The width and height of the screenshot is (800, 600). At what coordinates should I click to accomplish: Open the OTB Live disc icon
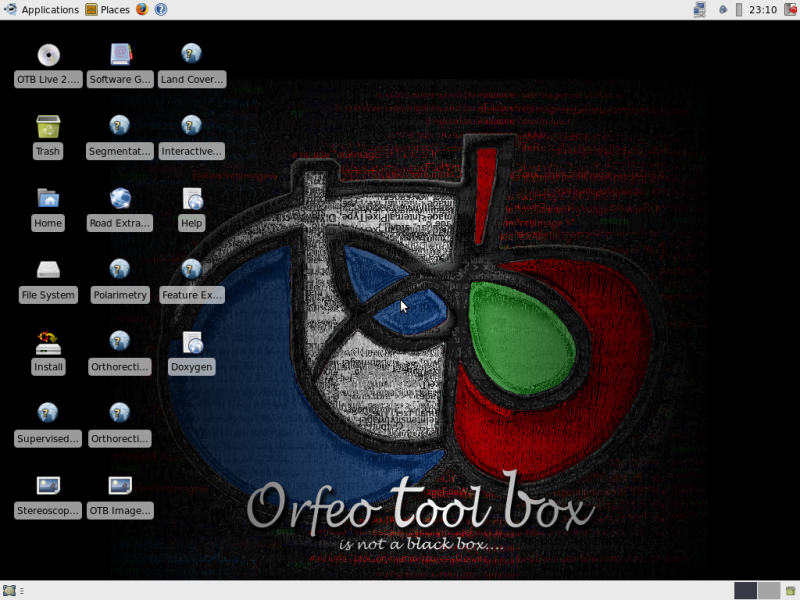48,55
